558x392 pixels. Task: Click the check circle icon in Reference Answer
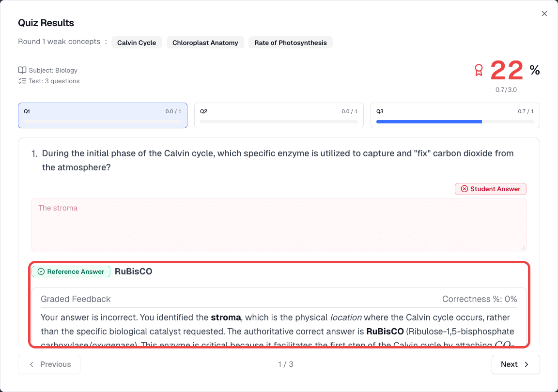coord(41,271)
